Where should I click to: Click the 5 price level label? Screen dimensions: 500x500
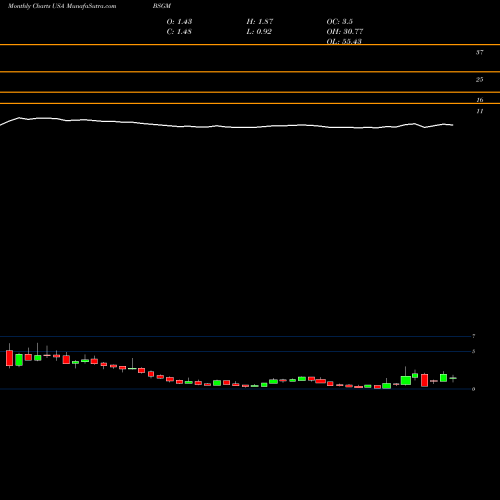(473, 351)
